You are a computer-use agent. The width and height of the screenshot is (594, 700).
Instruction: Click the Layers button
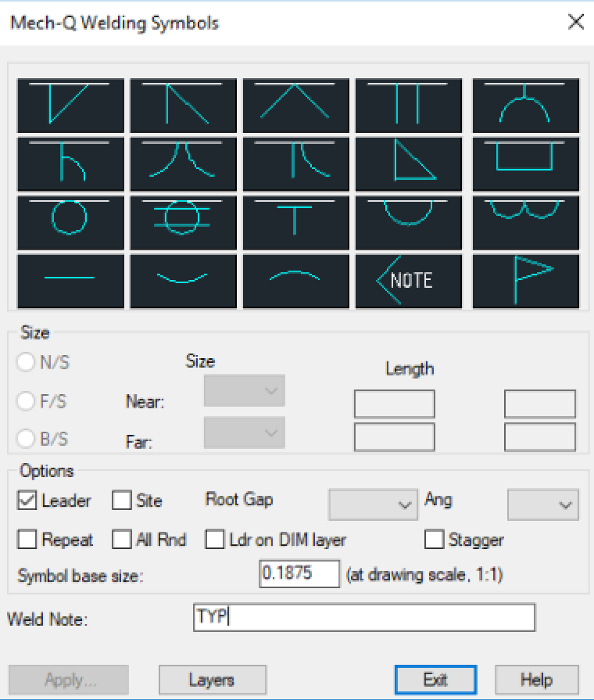click(x=213, y=680)
